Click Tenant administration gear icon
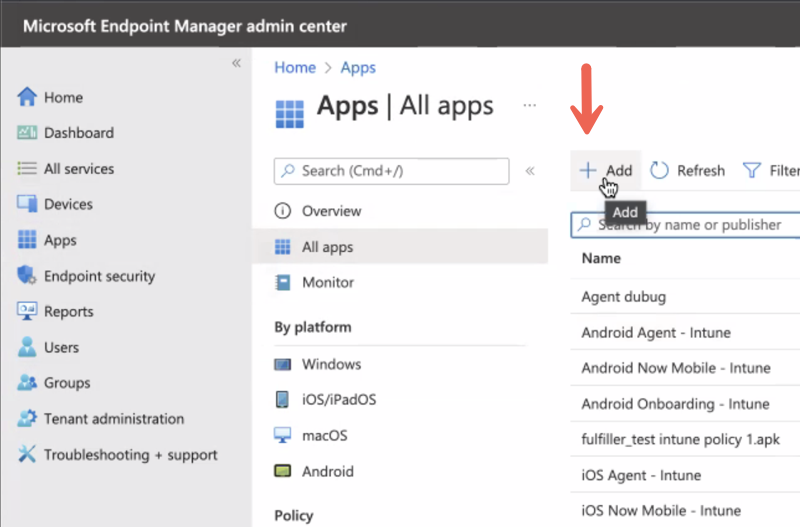Image resolution: width=800 pixels, height=527 pixels. coord(27,418)
